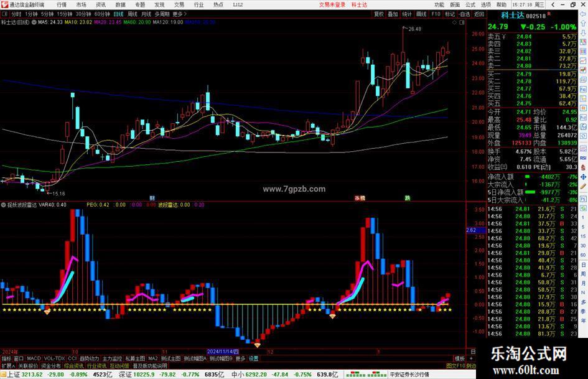Toggle 自选 watchlist for this stock
The height and width of the screenshot is (379, 588).
coord(464,14)
